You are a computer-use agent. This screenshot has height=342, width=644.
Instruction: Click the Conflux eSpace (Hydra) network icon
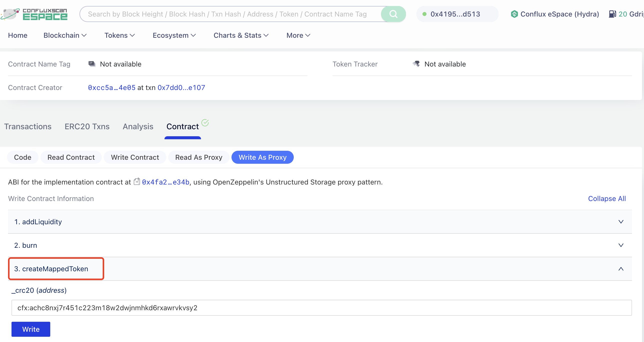point(514,14)
